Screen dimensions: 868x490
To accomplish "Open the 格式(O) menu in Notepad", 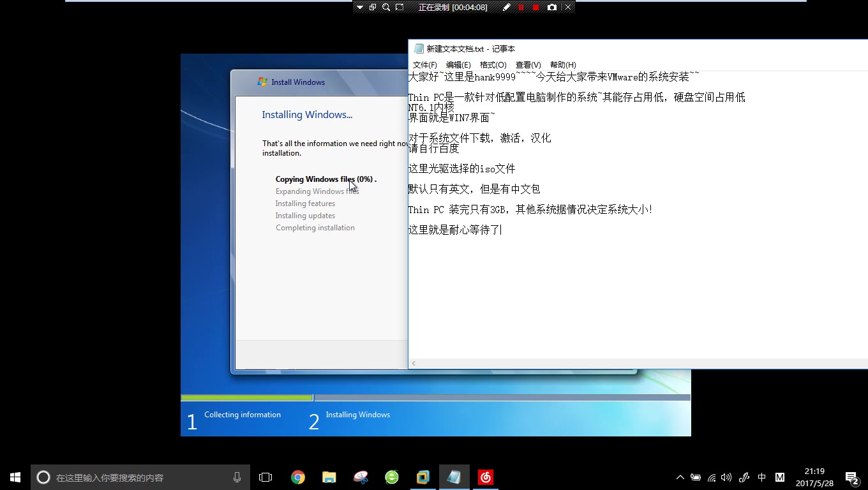I will tap(493, 65).
